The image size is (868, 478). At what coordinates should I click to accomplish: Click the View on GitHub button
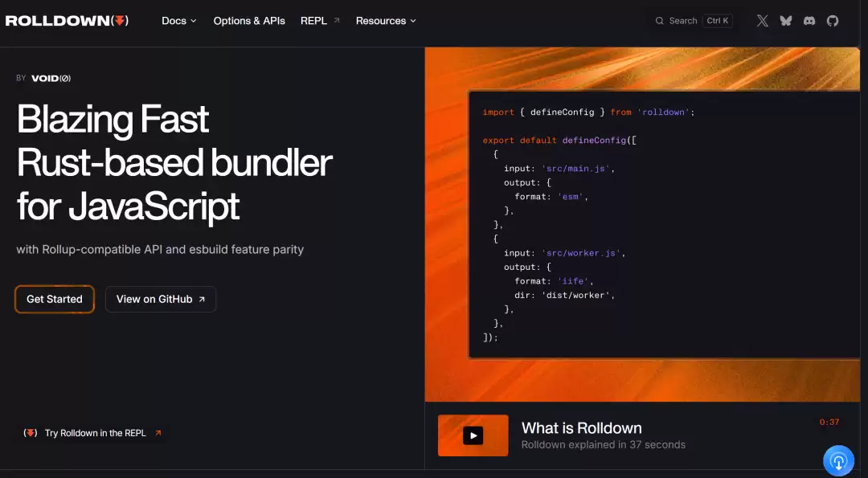click(161, 300)
